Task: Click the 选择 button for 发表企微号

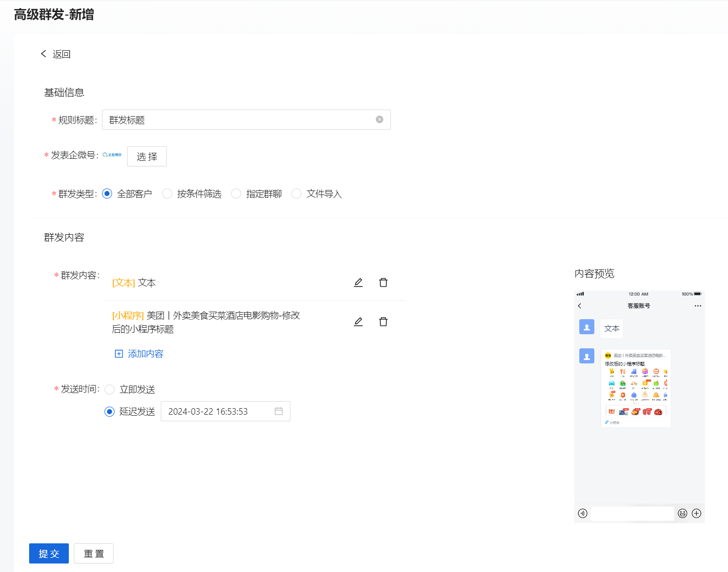Action: click(x=147, y=156)
